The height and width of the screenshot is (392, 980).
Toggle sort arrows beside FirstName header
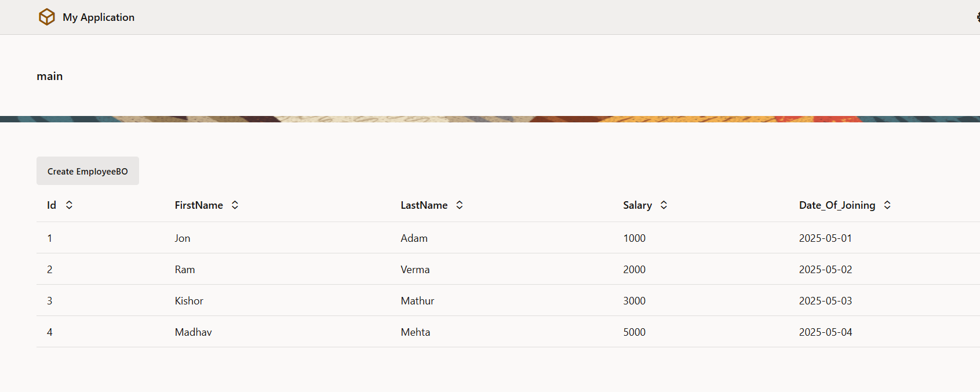(x=235, y=205)
